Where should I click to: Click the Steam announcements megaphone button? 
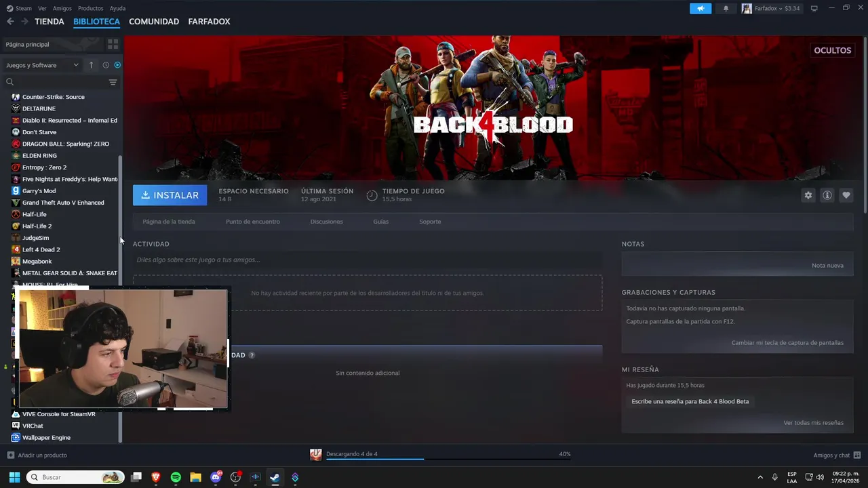pyautogui.click(x=701, y=8)
